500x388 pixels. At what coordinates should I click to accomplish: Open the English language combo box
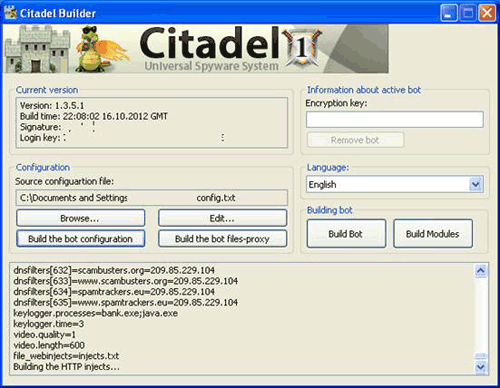tap(395, 184)
